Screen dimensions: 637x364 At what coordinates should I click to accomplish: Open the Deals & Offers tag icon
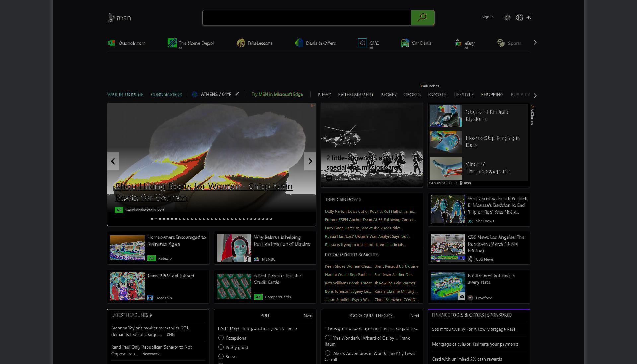299,43
